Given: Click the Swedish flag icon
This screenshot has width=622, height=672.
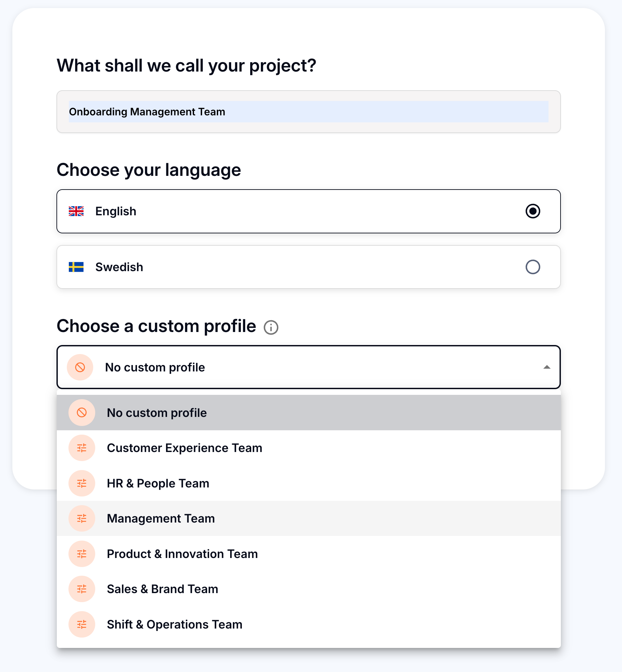Looking at the screenshot, I should coord(76,267).
